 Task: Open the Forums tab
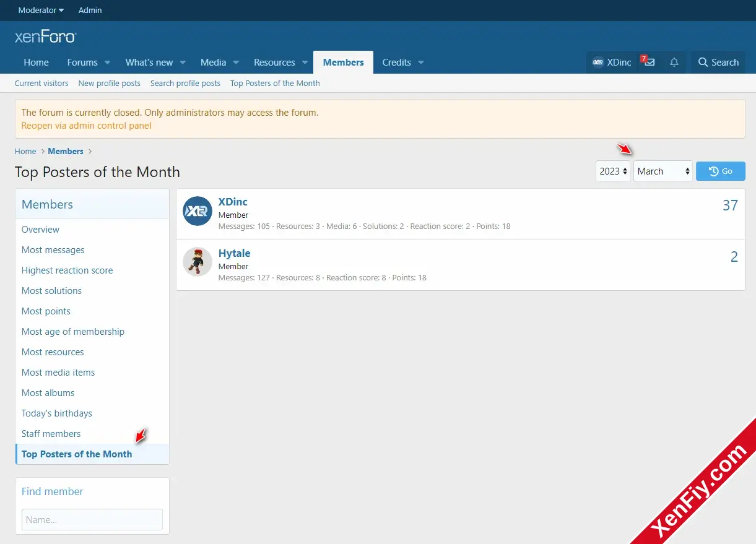[82, 62]
